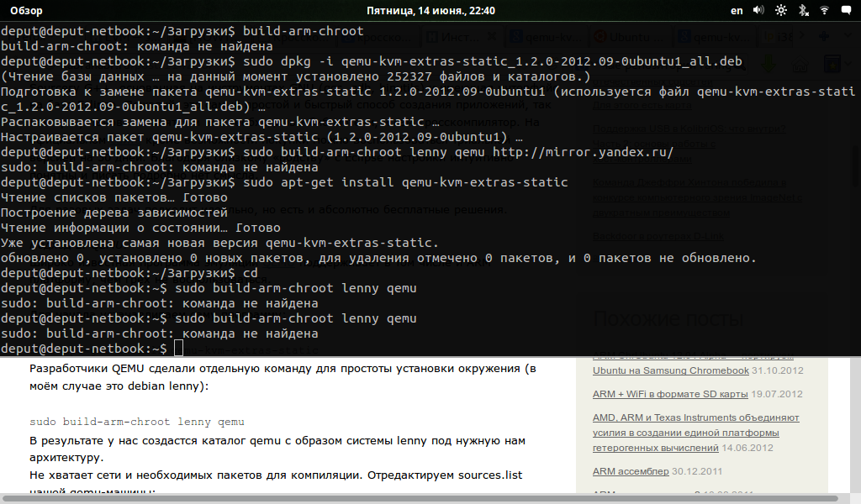Open the Wi-Fi network icon

pos(824,10)
